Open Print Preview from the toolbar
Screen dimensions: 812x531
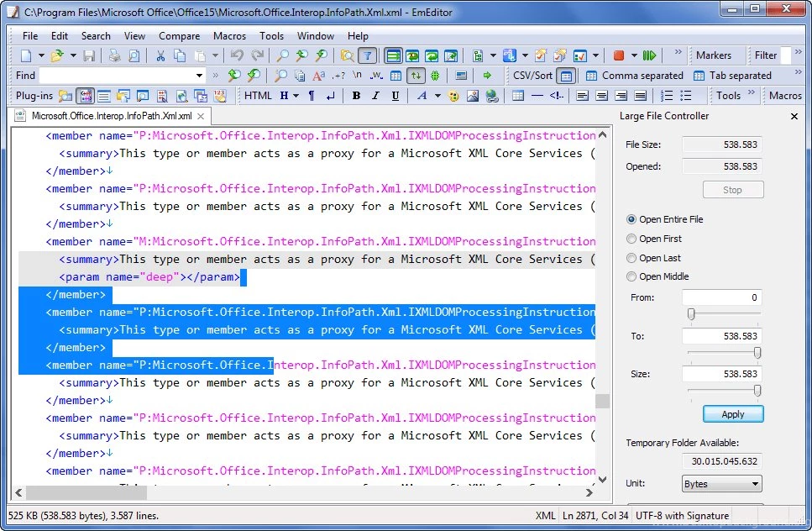pos(134,55)
